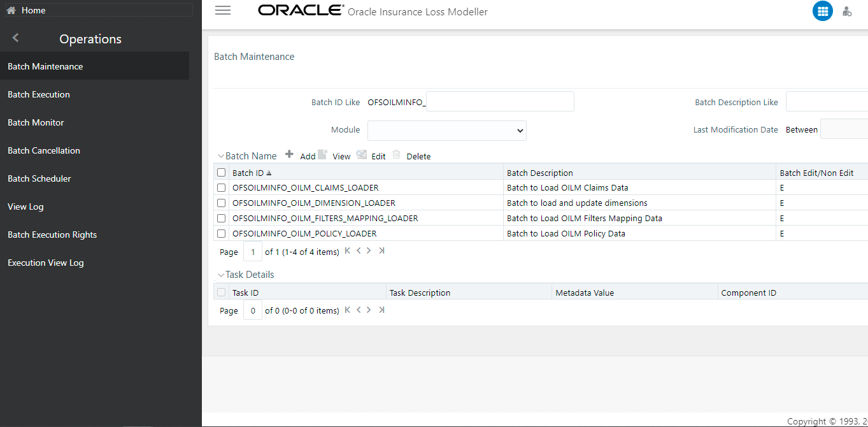This screenshot has height=427, width=868.
Task: Click the Batch Description Like field
Action: pos(827,101)
